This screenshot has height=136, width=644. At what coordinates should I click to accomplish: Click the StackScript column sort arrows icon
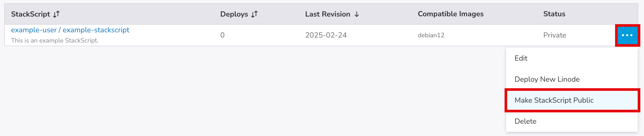click(56, 14)
